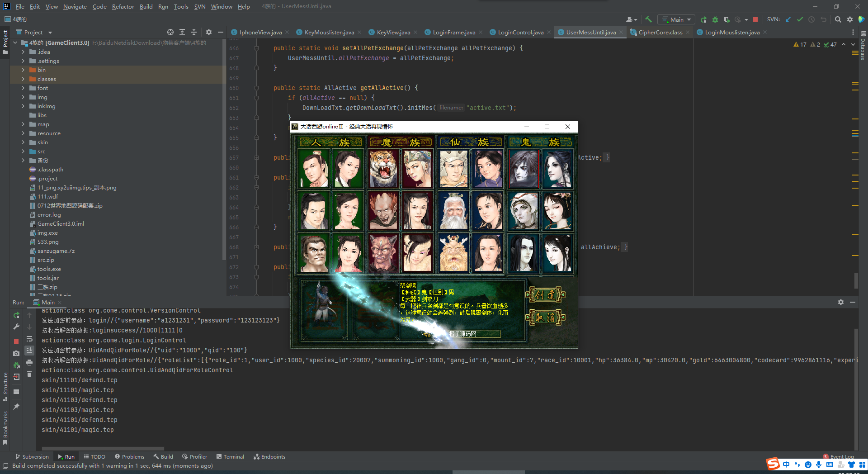This screenshot has width=868, height=474.
Task: Click the Build Project hammer icon
Action: point(648,19)
